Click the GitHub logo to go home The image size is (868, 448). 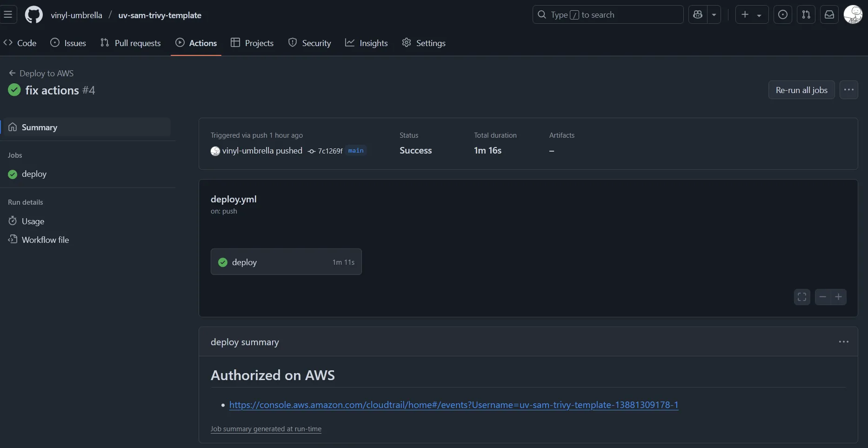point(33,14)
